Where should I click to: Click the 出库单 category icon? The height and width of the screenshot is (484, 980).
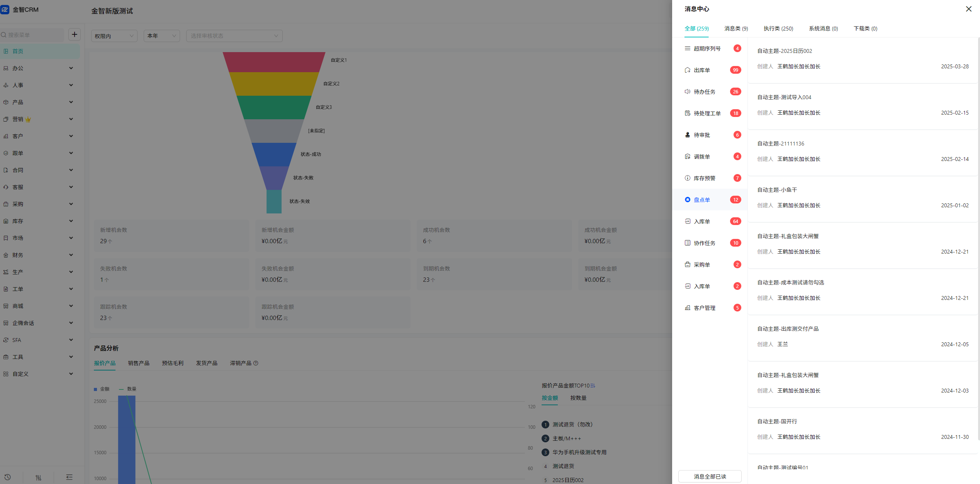pos(687,70)
